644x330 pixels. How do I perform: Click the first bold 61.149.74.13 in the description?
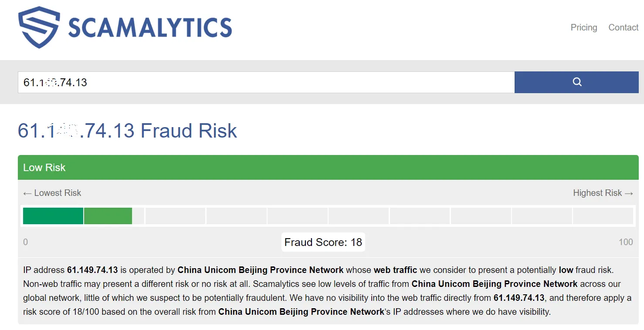pos(92,270)
